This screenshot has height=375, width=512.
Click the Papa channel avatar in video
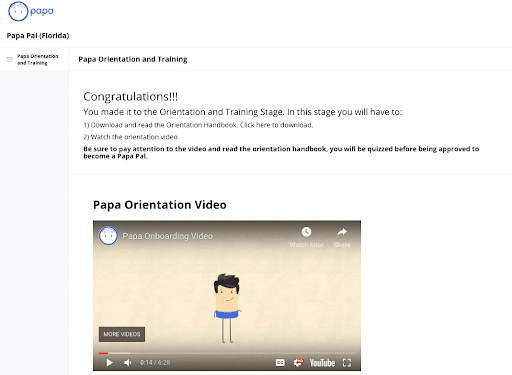(x=108, y=236)
